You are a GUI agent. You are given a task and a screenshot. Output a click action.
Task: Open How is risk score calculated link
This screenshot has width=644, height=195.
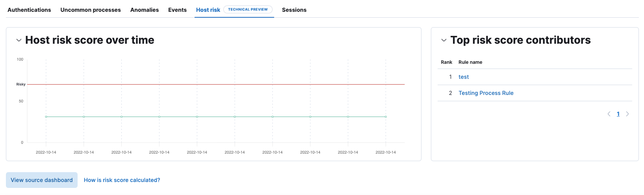pyautogui.click(x=122, y=180)
